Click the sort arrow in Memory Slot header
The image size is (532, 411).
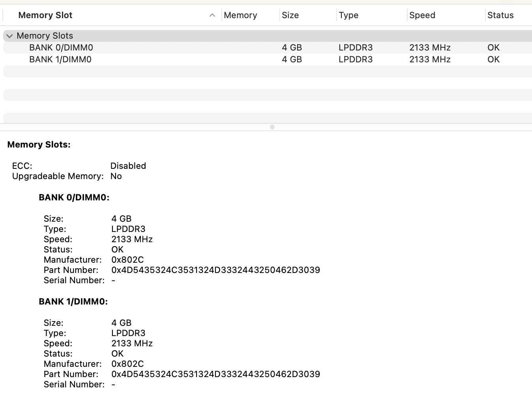(212, 15)
